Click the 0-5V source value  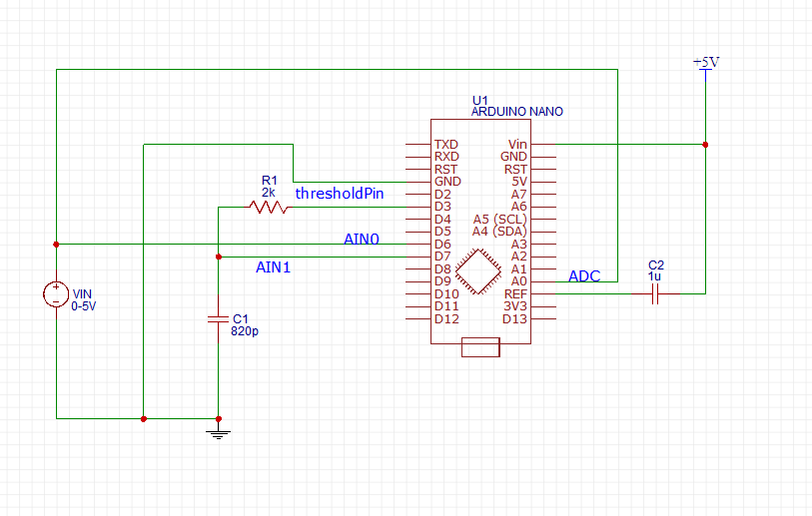coord(83,305)
